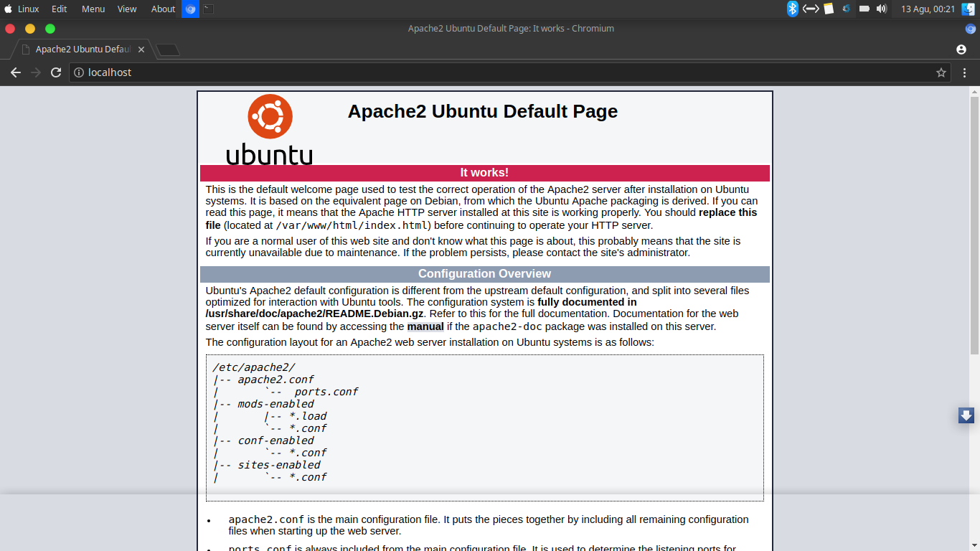980x551 pixels.
Task: Navigate back in the browser
Action: [16, 72]
